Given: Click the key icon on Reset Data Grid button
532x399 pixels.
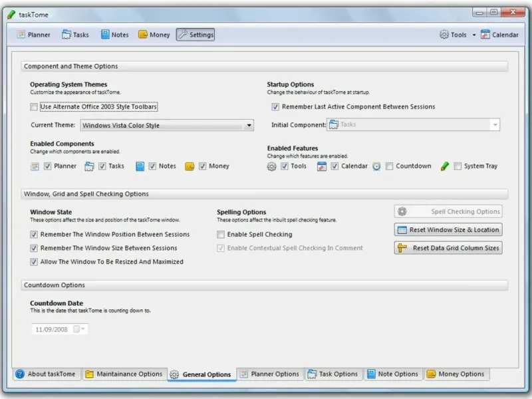Looking at the screenshot, I should click(x=402, y=248).
